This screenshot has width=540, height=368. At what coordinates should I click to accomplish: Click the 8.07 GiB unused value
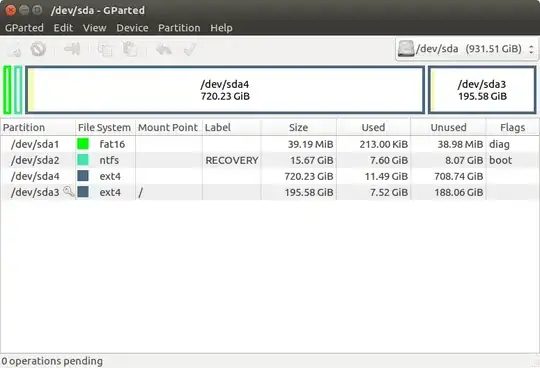[x=464, y=160]
